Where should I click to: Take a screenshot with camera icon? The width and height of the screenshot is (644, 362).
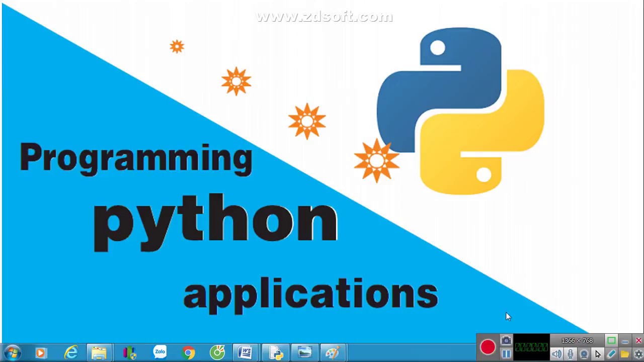pos(506,341)
